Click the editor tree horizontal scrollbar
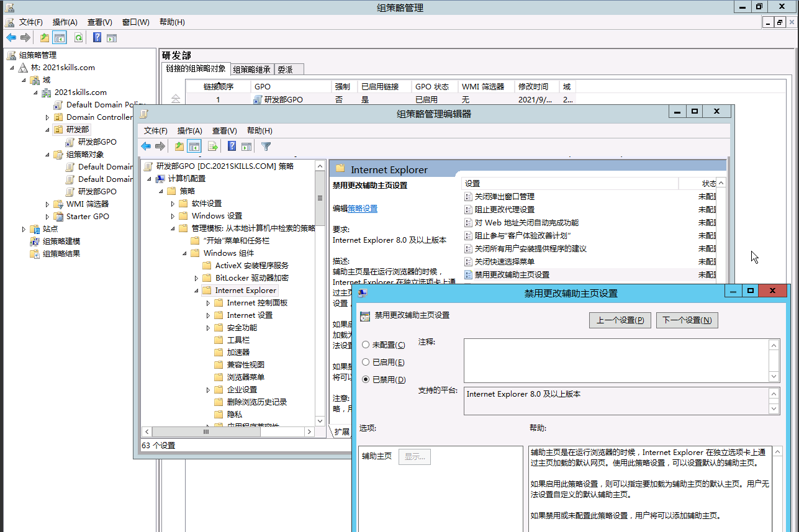This screenshot has width=799, height=532. 227,431
